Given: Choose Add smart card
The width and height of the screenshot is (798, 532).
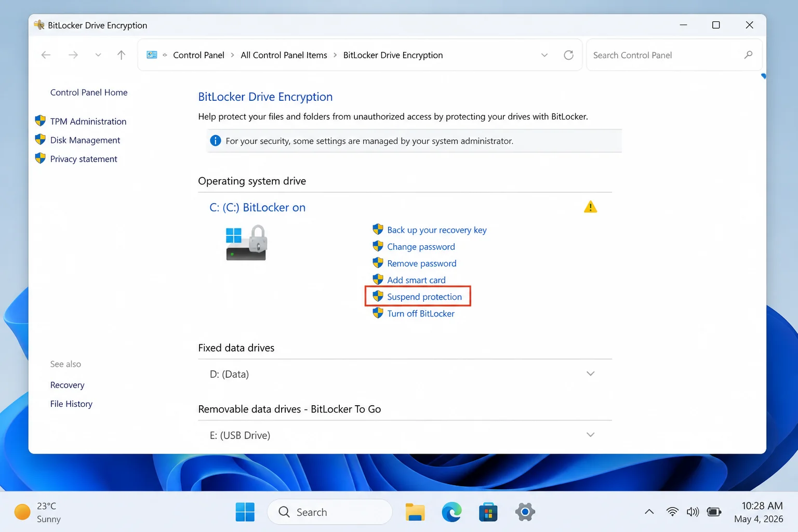Looking at the screenshot, I should coord(416,280).
